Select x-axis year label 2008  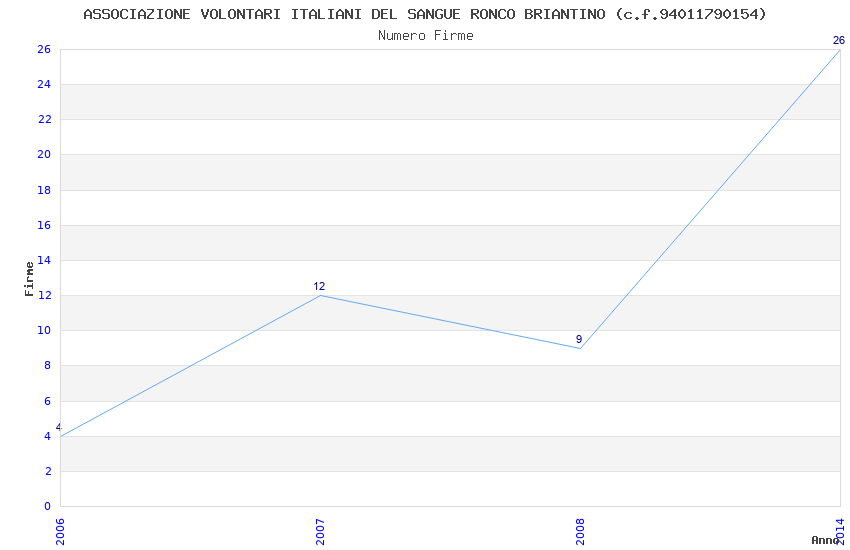(x=581, y=532)
